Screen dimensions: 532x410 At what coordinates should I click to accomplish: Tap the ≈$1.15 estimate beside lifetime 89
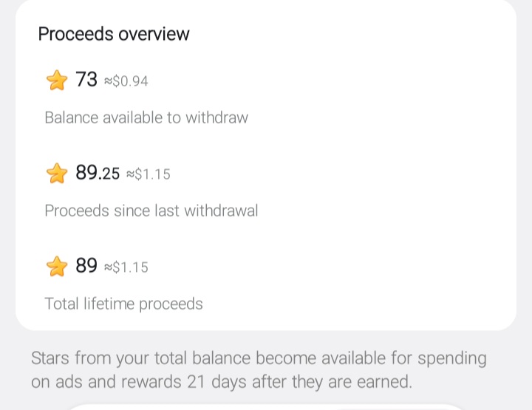pos(126,267)
